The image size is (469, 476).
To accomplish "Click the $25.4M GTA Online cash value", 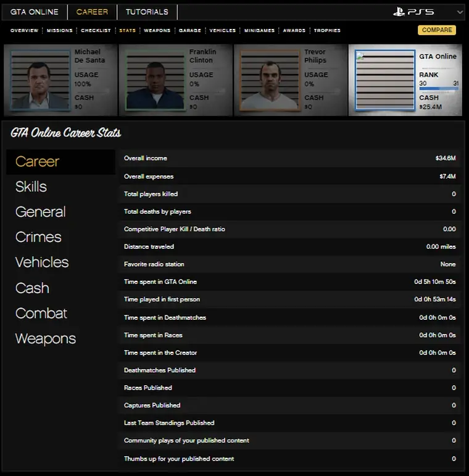I will click(431, 107).
